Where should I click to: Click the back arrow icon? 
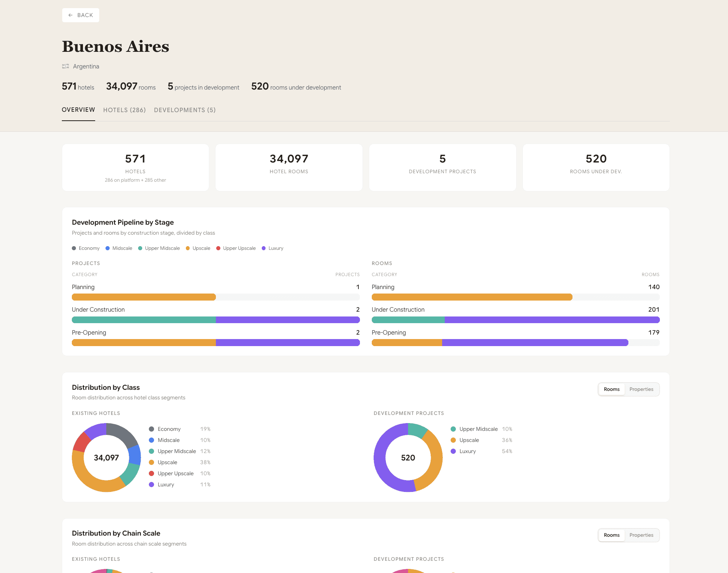point(70,15)
